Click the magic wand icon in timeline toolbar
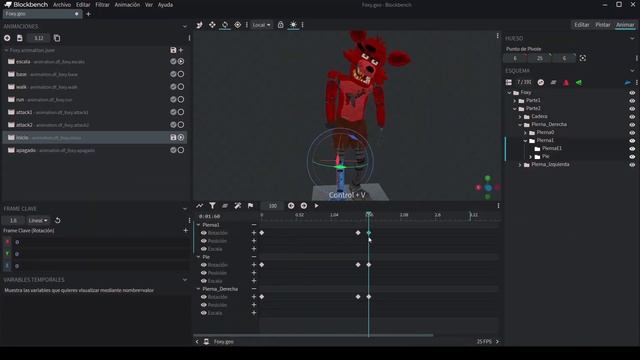 tap(238, 206)
